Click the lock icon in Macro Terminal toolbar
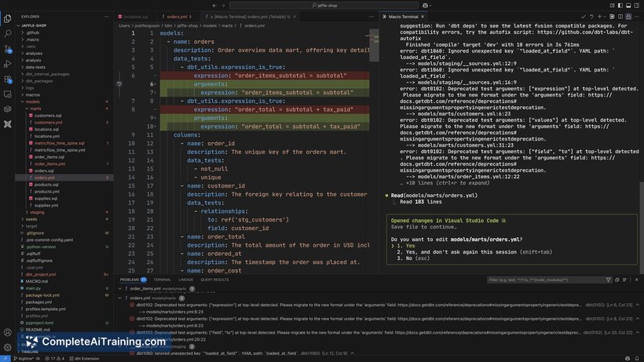The image size is (644, 362). (x=628, y=16)
